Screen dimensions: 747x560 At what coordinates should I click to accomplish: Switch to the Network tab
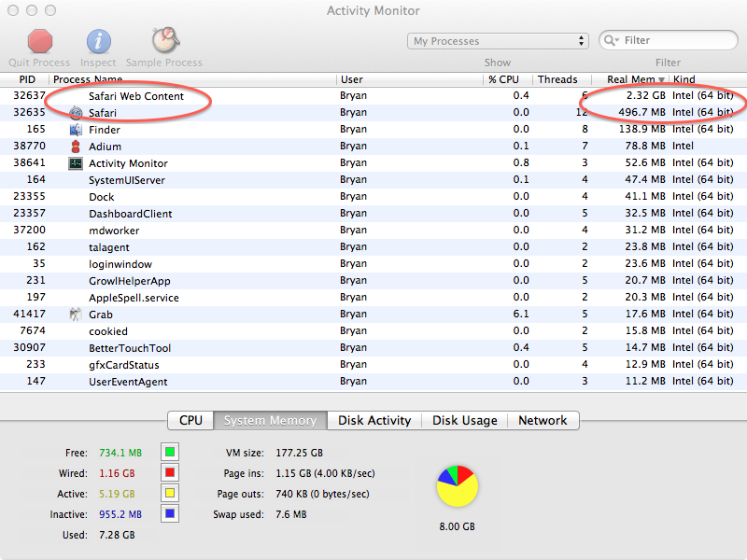(543, 421)
